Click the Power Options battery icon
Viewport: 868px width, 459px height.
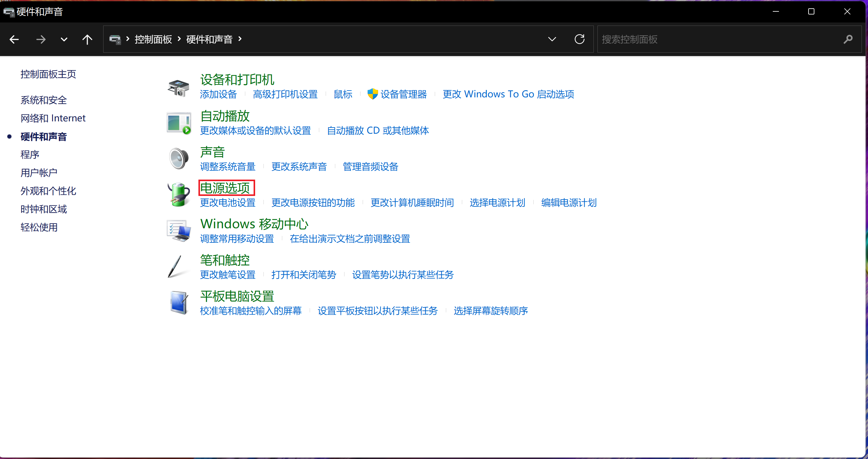(x=179, y=195)
